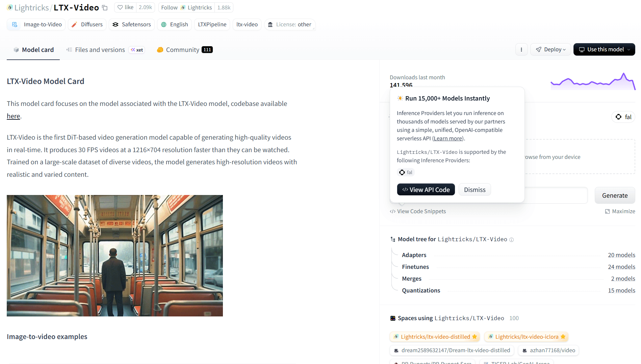Open the Use this model dropdown

pos(604,50)
